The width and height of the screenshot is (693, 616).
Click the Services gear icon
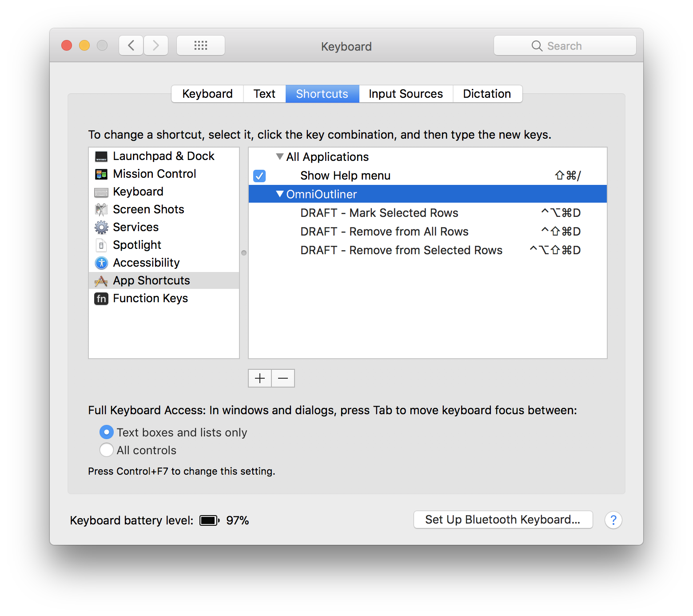point(101,228)
